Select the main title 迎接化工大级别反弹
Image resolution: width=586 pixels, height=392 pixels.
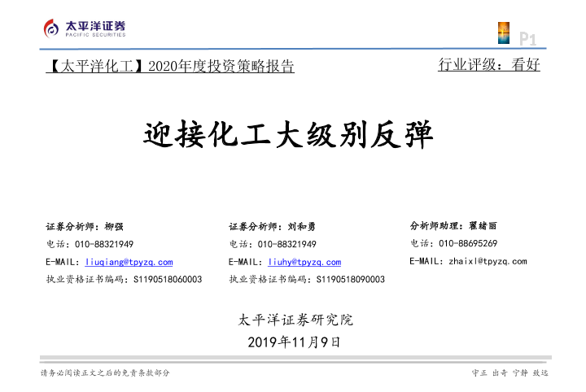[x=288, y=137]
